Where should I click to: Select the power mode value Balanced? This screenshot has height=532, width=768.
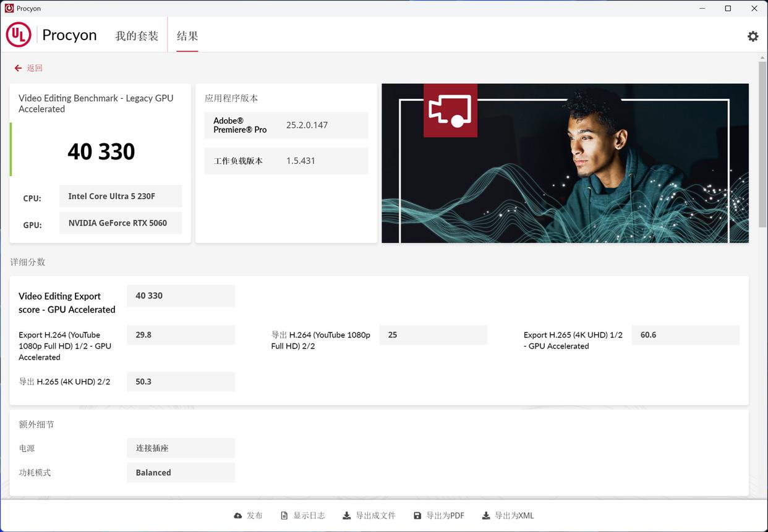pos(181,473)
